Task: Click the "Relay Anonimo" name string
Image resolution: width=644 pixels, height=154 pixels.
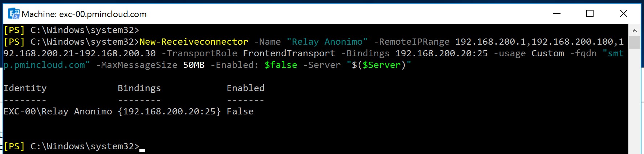Action: (x=327, y=42)
